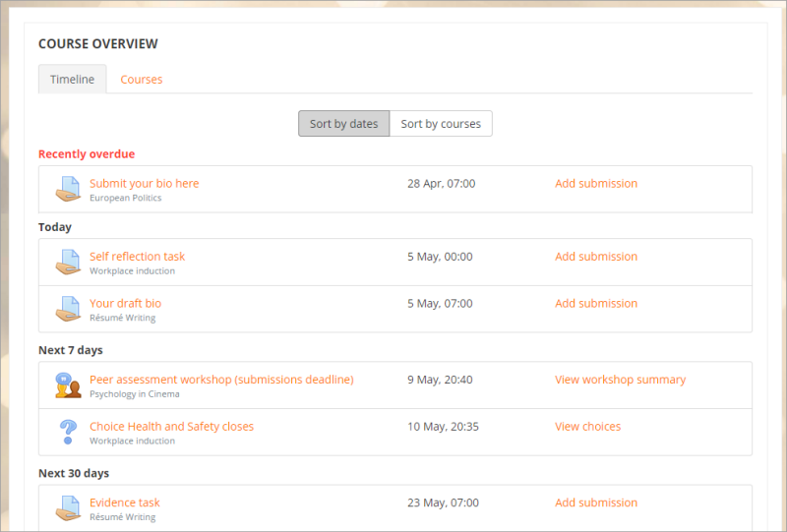Open the Self reflection task link
This screenshot has width=787, height=532.
pyautogui.click(x=137, y=257)
